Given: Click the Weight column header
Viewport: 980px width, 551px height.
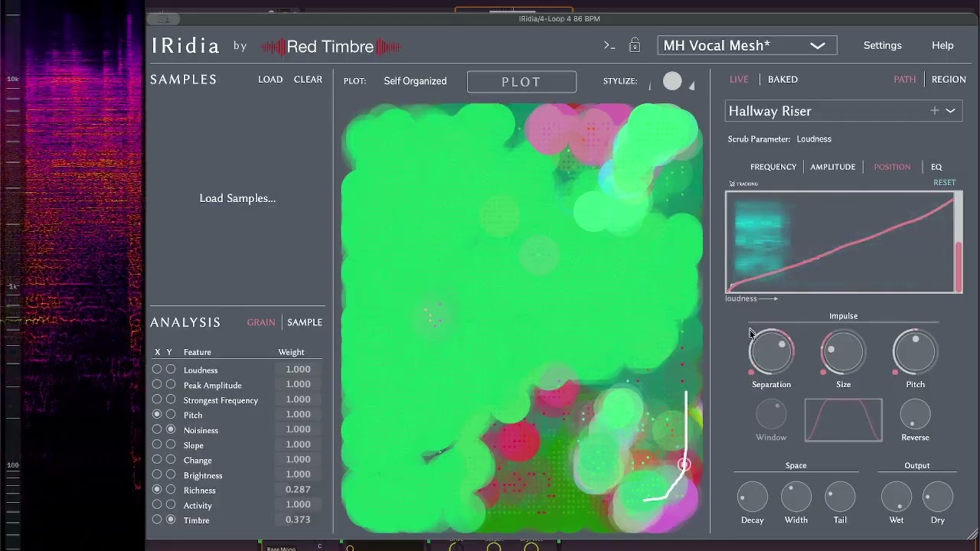Looking at the screenshot, I should click(x=291, y=352).
